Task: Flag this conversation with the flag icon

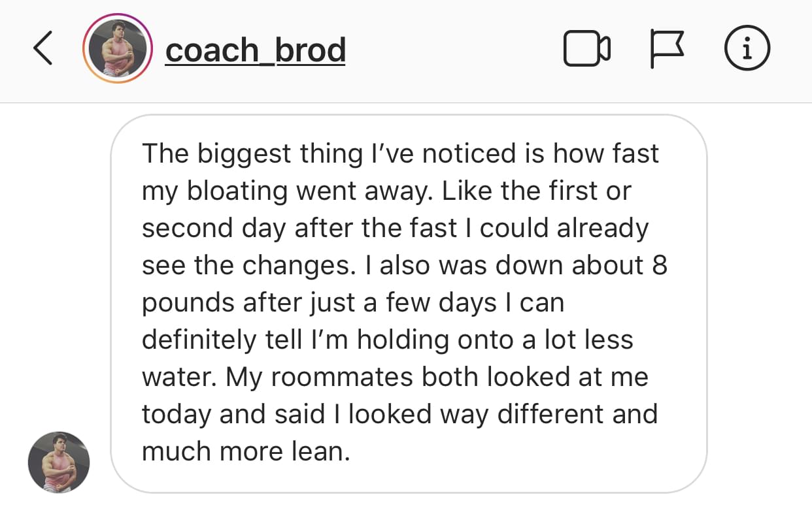Action: 666,50
